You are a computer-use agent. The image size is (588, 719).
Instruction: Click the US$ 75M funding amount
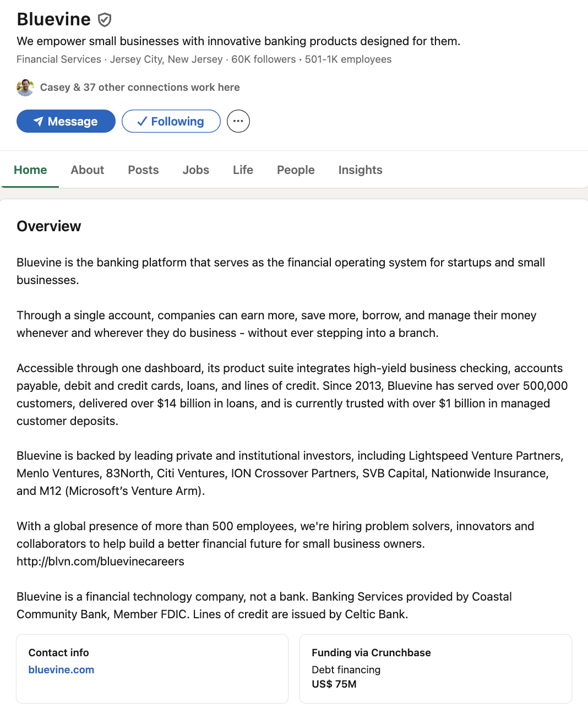pyautogui.click(x=334, y=684)
